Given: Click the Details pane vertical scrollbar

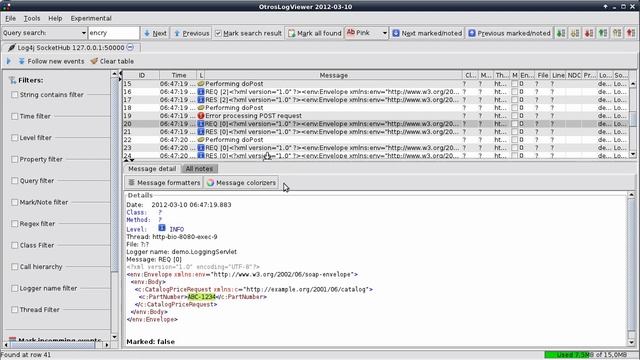Looking at the screenshot, I should [631, 268].
